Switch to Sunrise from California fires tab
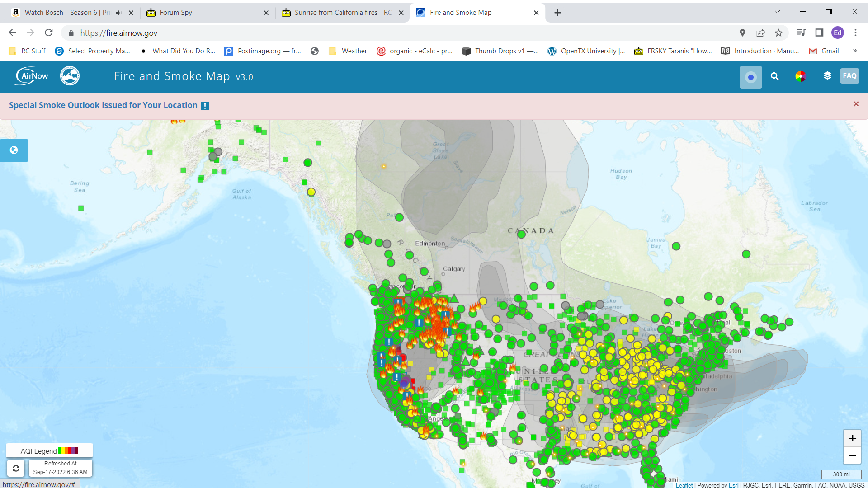 tap(342, 13)
